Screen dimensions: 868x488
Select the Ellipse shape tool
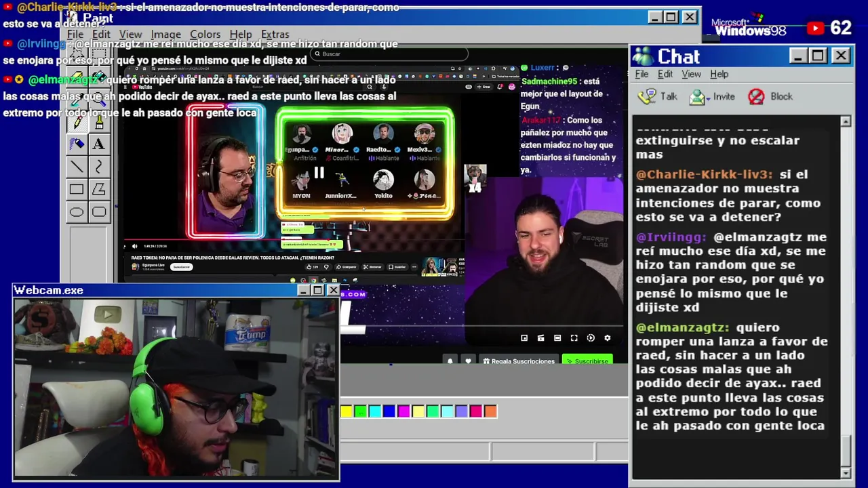point(77,212)
